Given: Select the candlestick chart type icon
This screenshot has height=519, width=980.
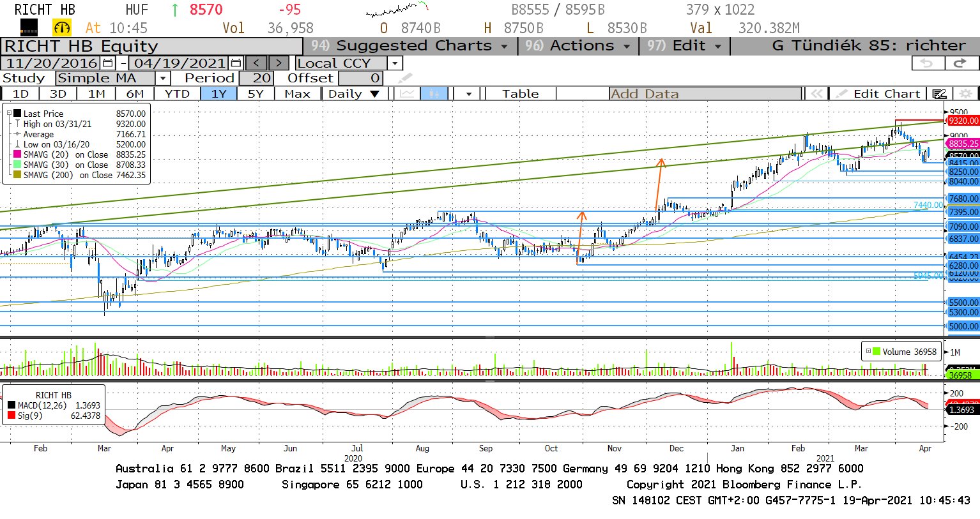Looking at the screenshot, I should (434, 94).
